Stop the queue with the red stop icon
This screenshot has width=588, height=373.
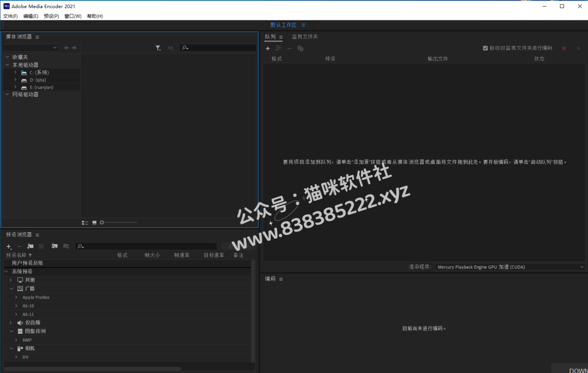(x=564, y=48)
